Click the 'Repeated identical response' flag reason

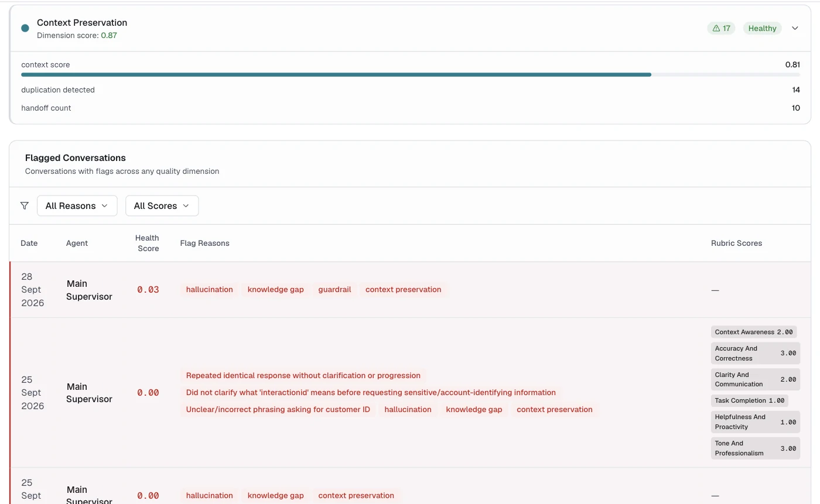[303, 376]
